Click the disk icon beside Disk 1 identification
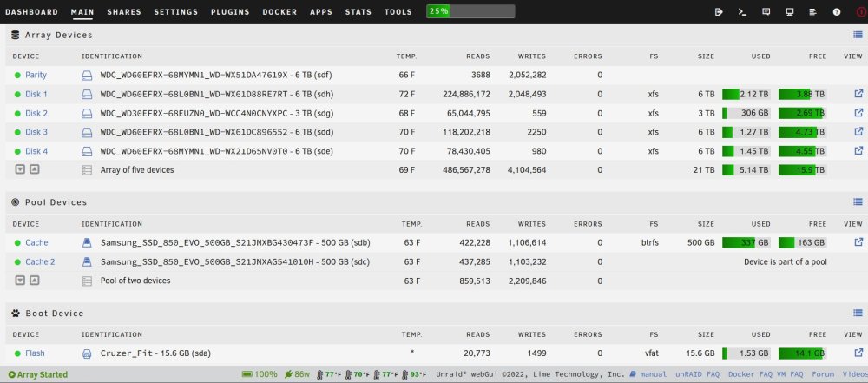Image resolution: width=868 pixels, height=383 pixels. (x=87, y=94)
